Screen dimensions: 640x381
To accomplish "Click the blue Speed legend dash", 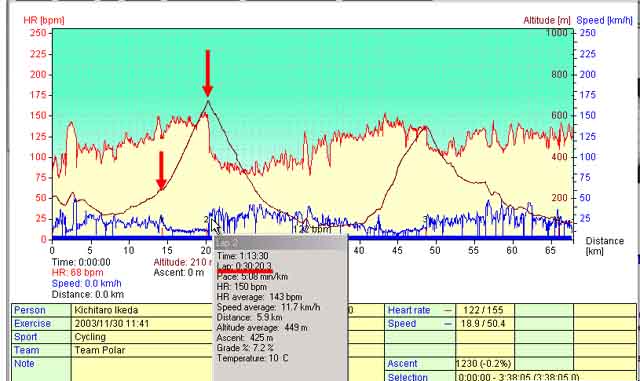I will click(x=448, y=324).
